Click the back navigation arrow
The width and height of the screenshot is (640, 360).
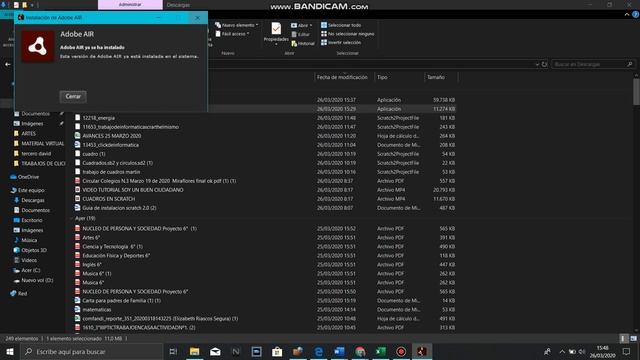[x=8, y=64]
